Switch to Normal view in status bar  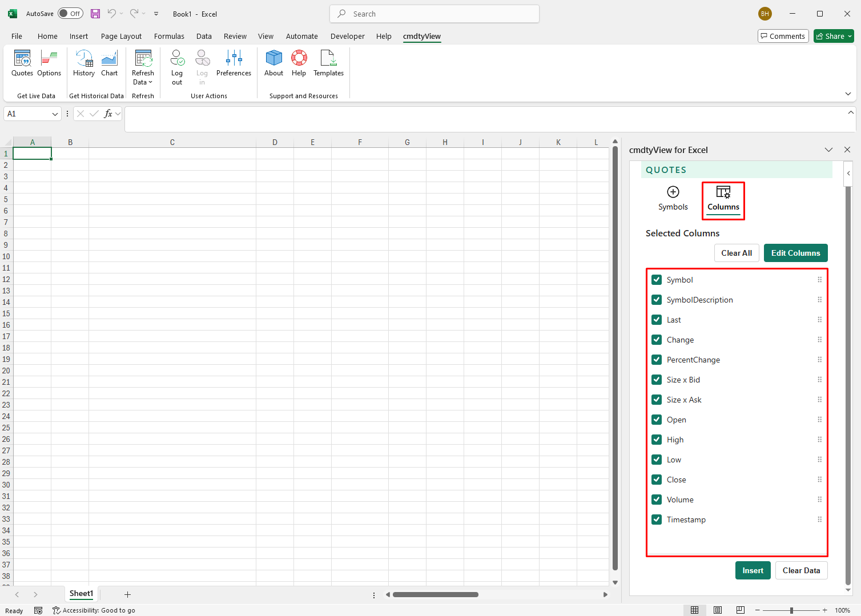point(694,610)
